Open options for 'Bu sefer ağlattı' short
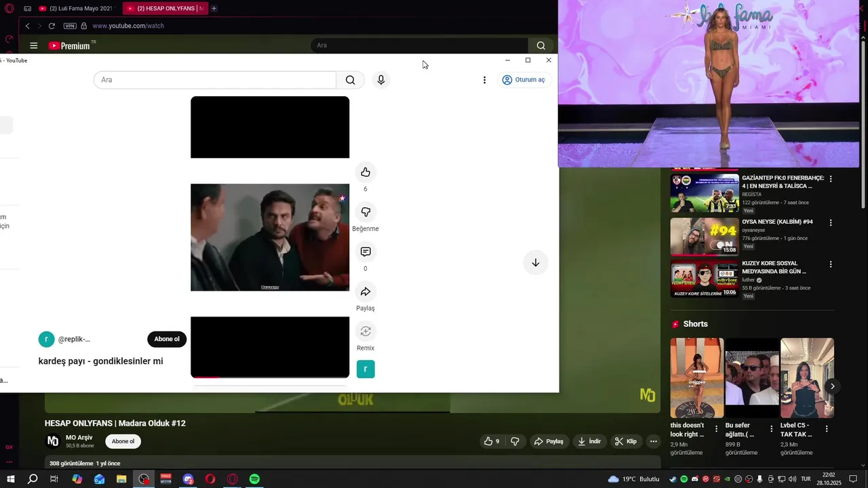The image size is (868, 488). point(771,429)
